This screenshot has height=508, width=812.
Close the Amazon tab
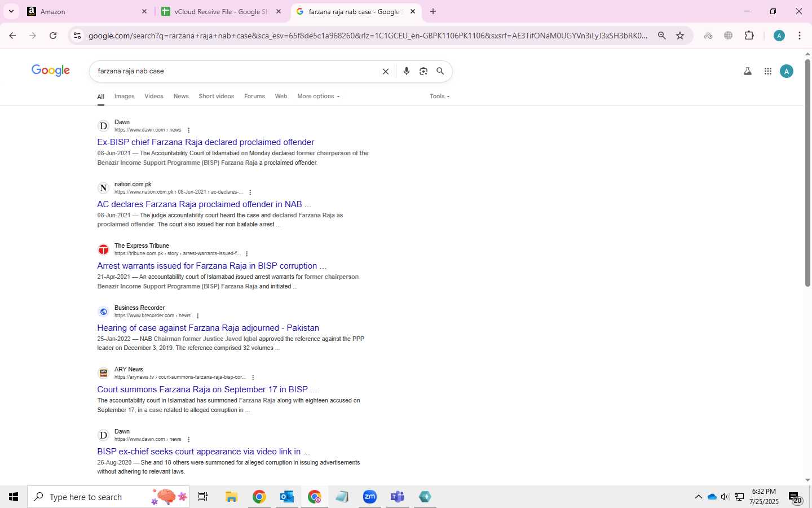click(144, 11)
